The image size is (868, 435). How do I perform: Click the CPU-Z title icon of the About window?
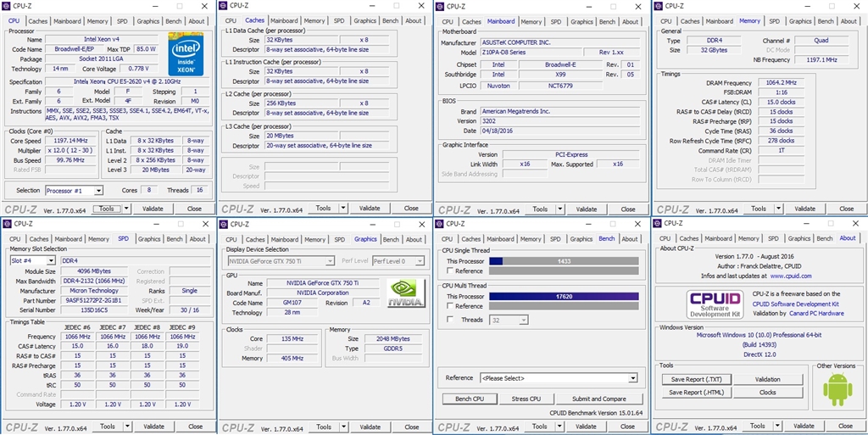pyautogui.click(x=657, y=224)
